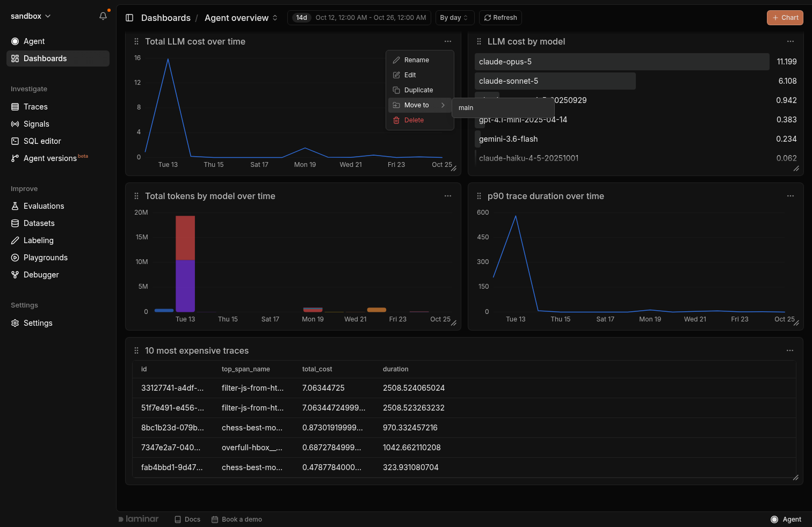Open Agent page in sidebar
Screen dimensions: 812x527
click(58, 41)
